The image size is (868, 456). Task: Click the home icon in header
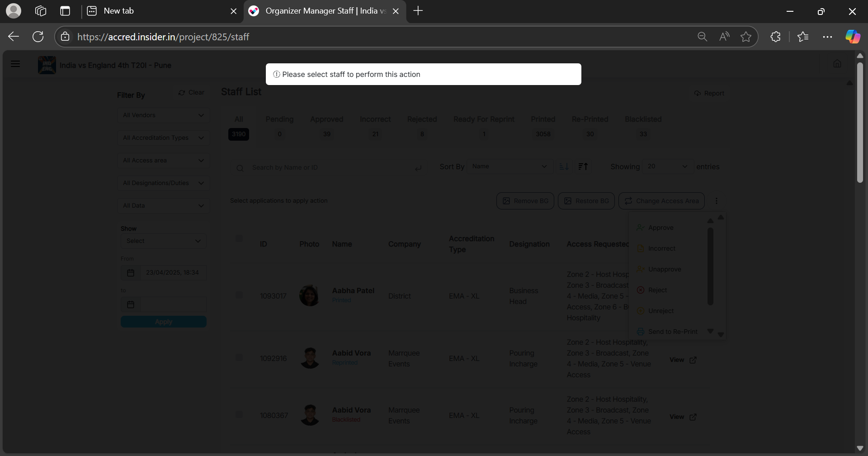point(837,64)
